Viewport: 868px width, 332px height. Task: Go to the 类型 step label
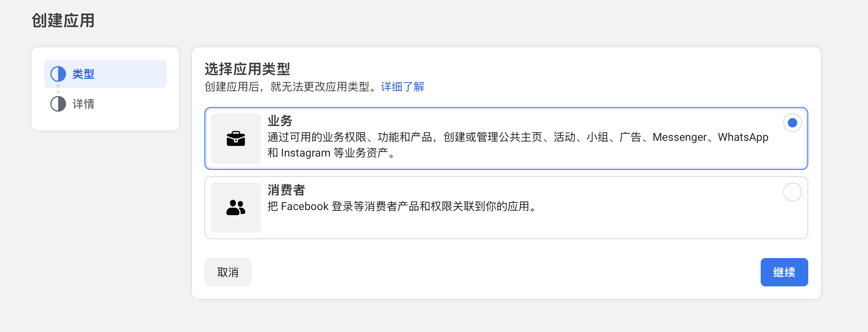pos(83,74)
